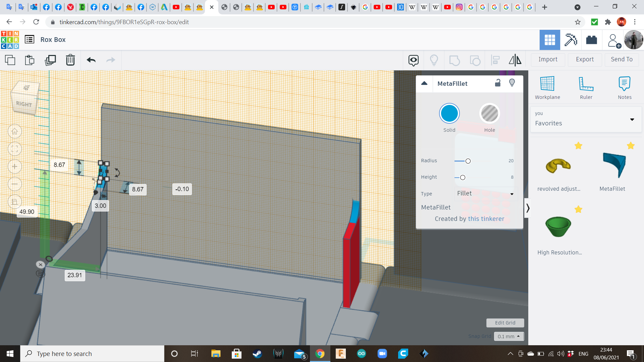The image size is (644, 362).
Task: Open the Mirror (flip) tool
Action: coord(515,60)
